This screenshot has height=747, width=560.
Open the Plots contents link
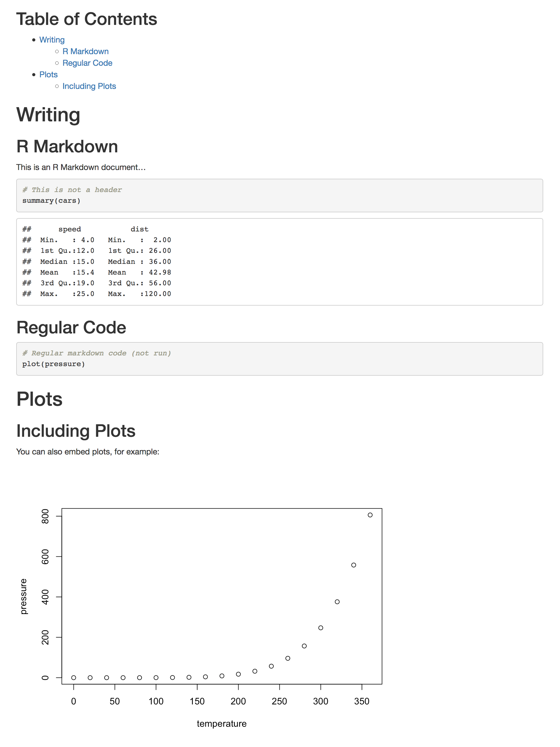click(48, 75)
